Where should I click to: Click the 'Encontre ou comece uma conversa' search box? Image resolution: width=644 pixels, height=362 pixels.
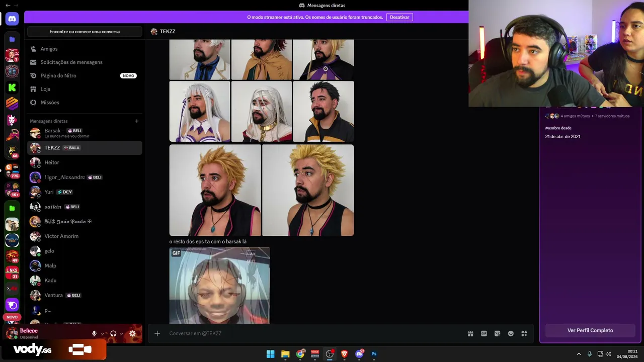coord(85,32)
